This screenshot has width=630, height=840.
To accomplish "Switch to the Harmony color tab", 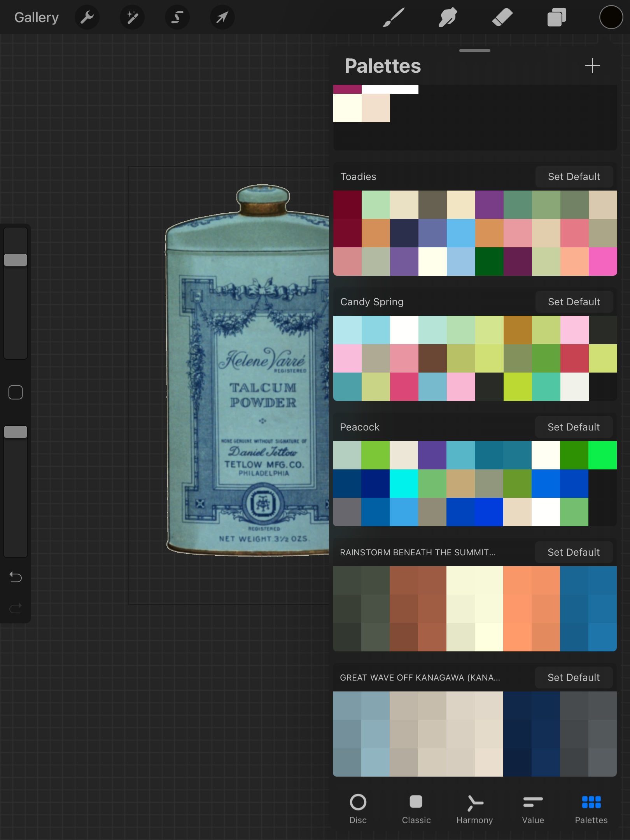I will [x=474, y=809].
